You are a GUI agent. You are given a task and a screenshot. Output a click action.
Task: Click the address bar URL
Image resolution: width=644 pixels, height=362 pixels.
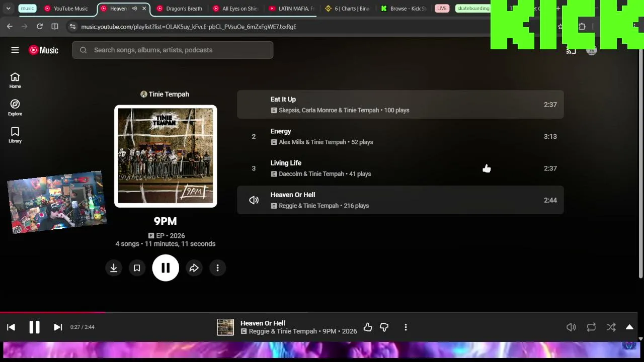[x=189, y=27]
